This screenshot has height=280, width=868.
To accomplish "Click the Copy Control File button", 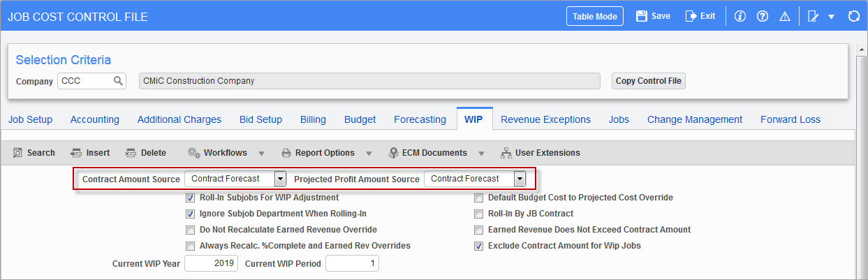I will [x=649, y=81].
